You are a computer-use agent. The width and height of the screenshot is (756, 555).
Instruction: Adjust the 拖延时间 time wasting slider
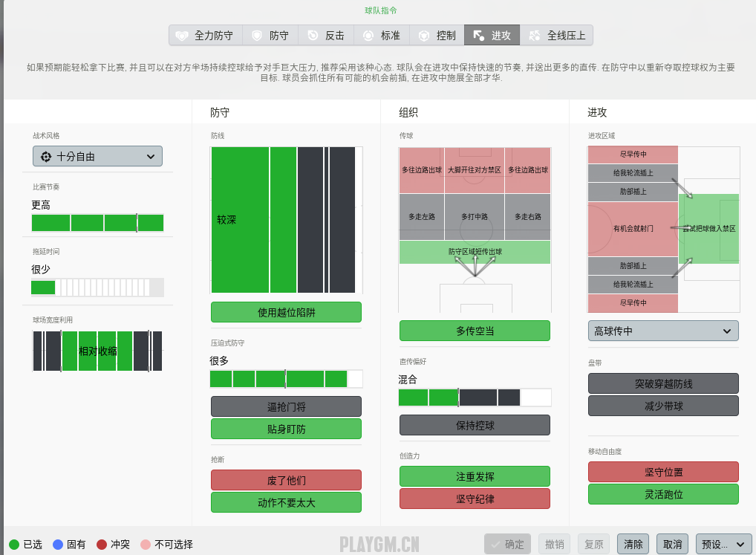click(97, 288)
